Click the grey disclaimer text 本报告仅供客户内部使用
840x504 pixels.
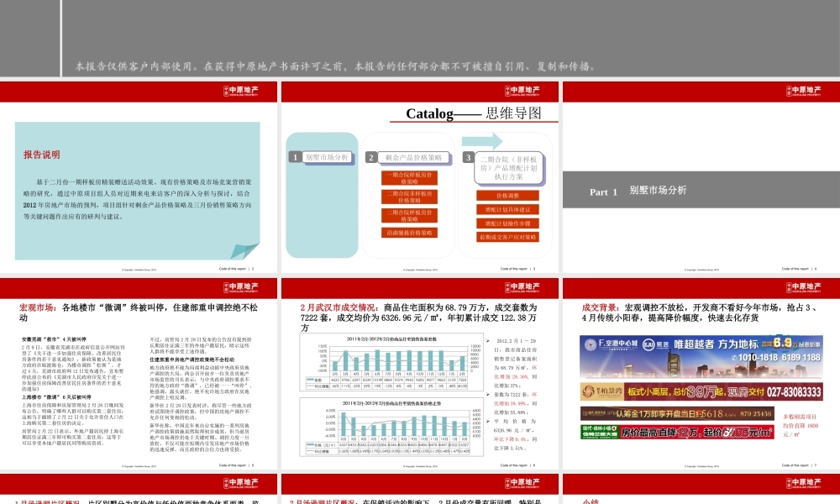point(335,66)
